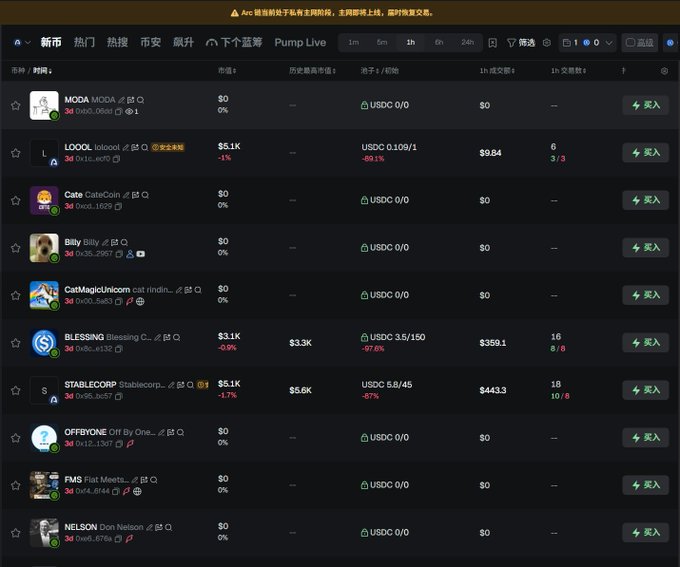Viewport: 680px width, 567px height.
Task: Open FMS website globe icon
Action: pos(137,492)
